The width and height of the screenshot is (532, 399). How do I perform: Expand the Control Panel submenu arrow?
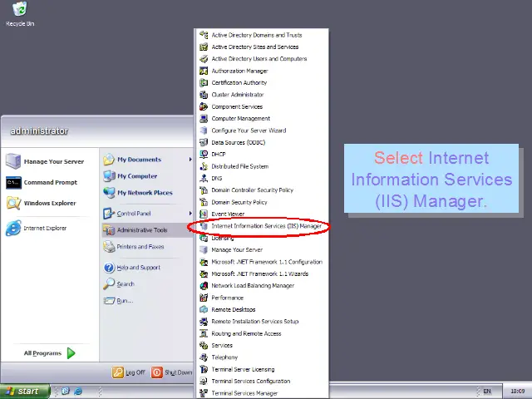click(190, 214)
